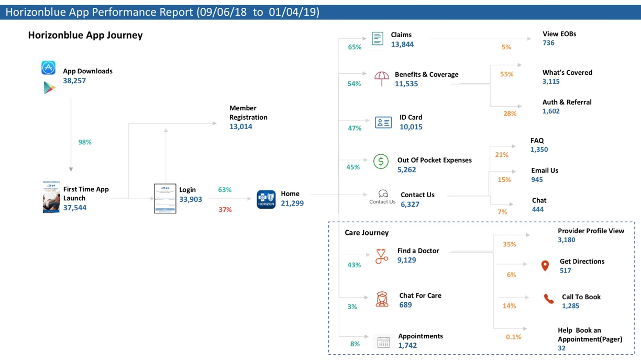This screenshot has height=364, width=641.
Task: Click the green 63% login label
Action: click(225, 190)
